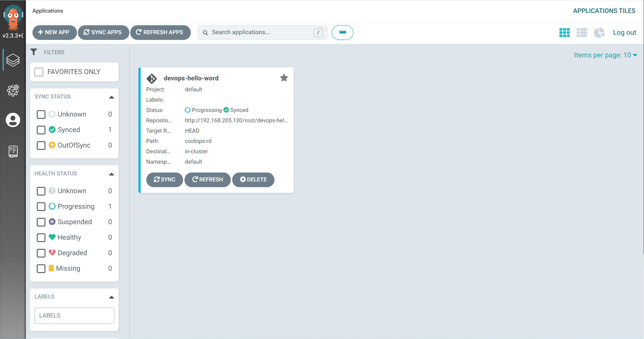The image size is (644, 339).
Task: Click the filter funnel icon
Action: (34, 52)
